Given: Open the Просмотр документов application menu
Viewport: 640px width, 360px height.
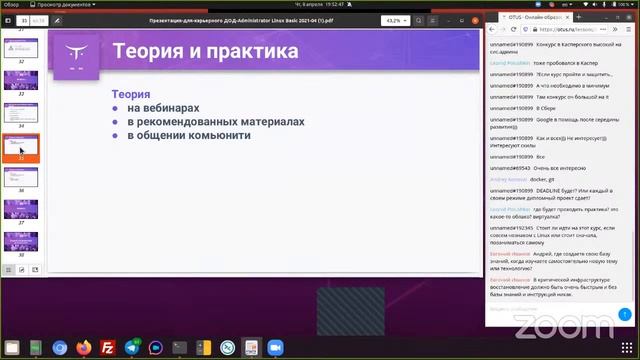Looking at the screenshot, I should [63, 4].
